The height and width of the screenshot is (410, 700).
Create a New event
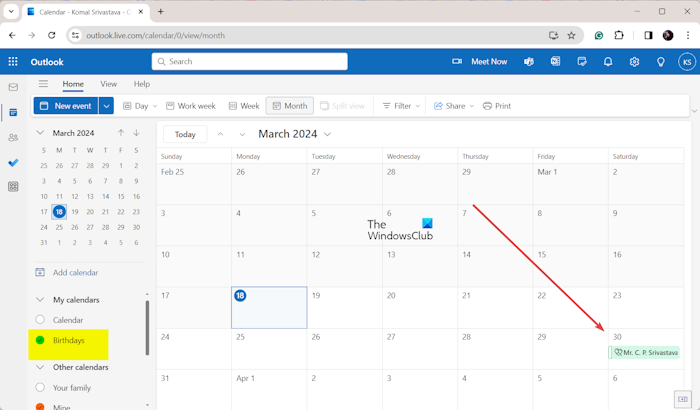tap(66, 106)
